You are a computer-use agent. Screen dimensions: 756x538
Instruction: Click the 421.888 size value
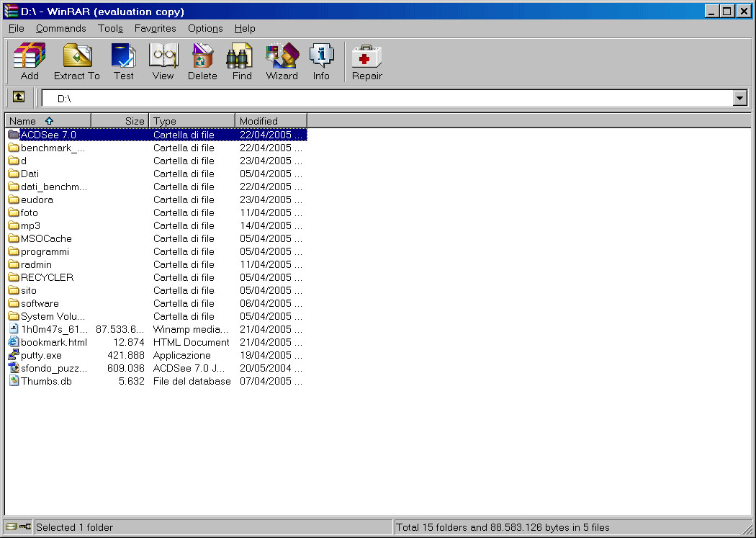(126, 355)
